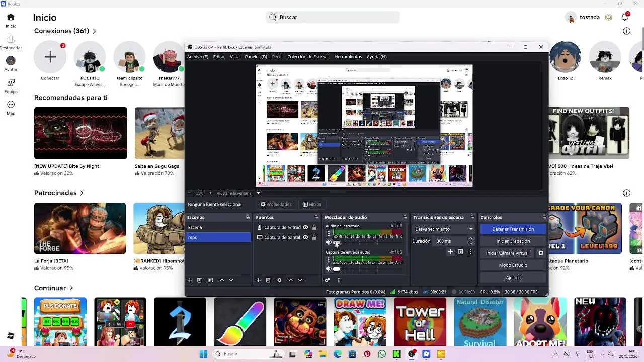Pop out the Fuentes dock
This screenshot has width=644, height=362.
316,217
